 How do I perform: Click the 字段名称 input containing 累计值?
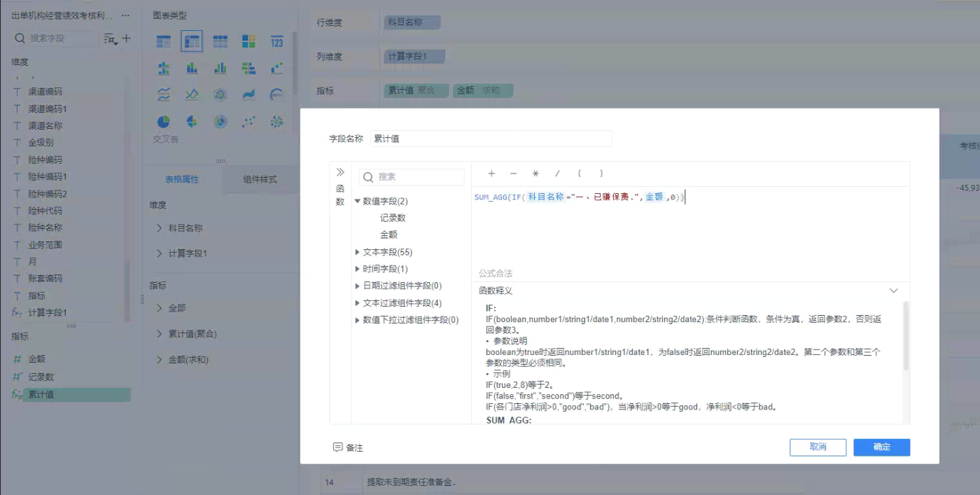pos(490,139)
